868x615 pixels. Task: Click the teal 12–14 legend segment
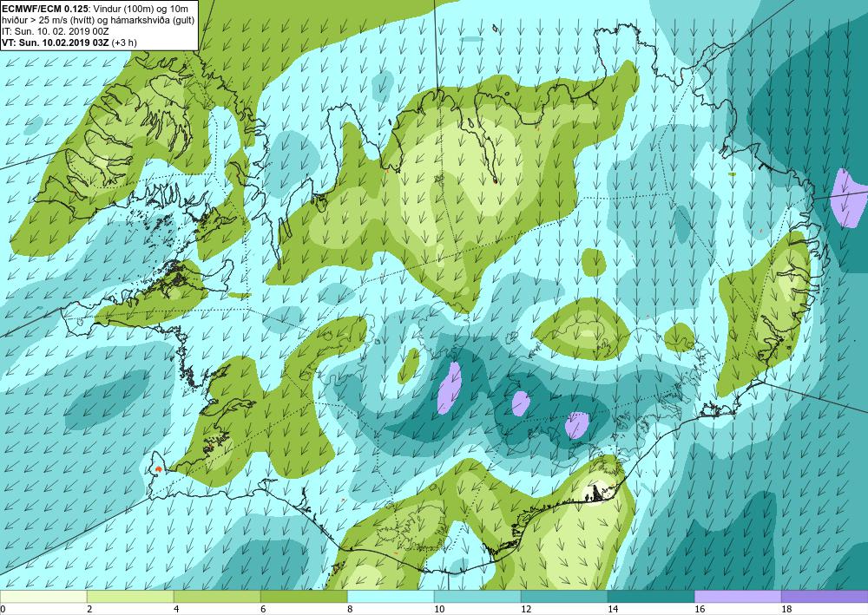tap(564, 597)
